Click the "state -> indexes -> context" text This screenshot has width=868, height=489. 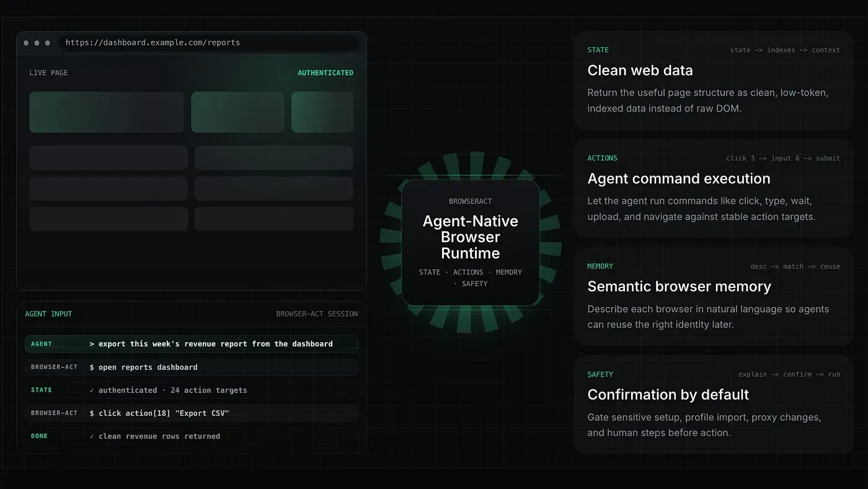click(785, 50)
